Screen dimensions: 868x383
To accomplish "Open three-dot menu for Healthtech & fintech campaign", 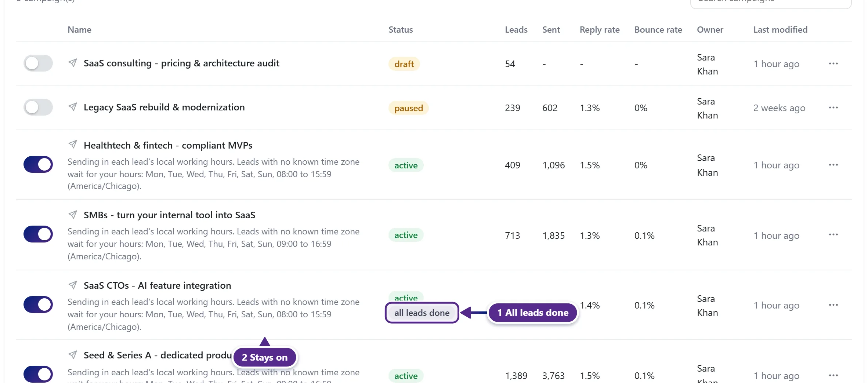I will tap(833, 165).
